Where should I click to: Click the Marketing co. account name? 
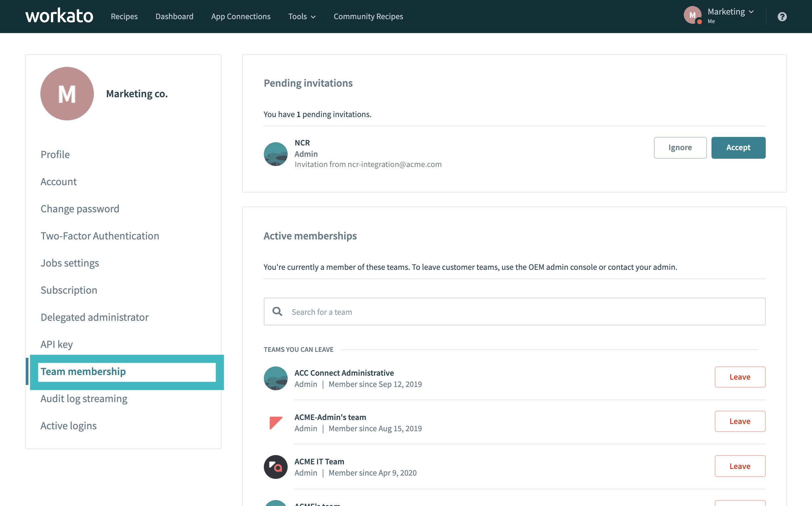coord(137,94)
